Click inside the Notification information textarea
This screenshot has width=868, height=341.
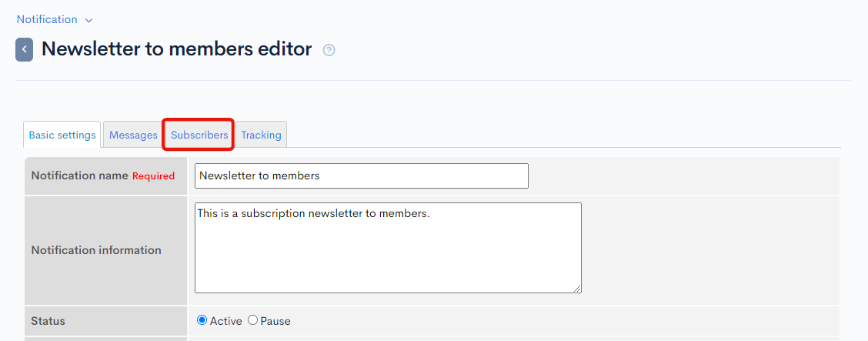click(388, 247)
